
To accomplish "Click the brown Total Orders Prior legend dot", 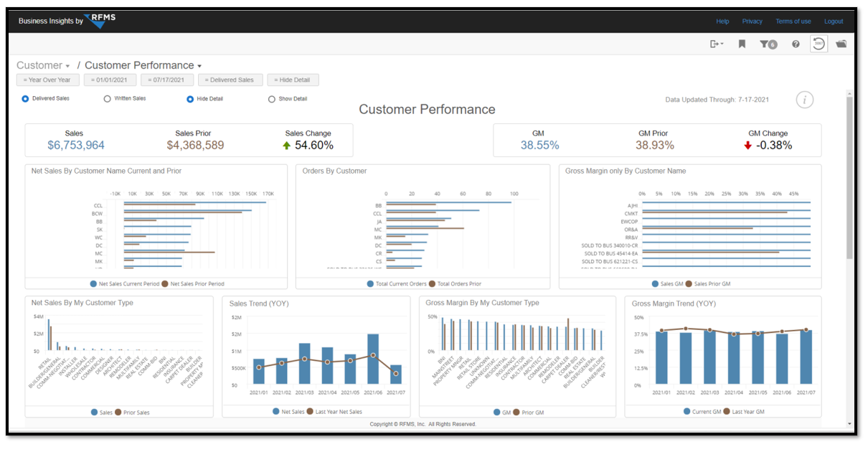I will click(433, 284).
